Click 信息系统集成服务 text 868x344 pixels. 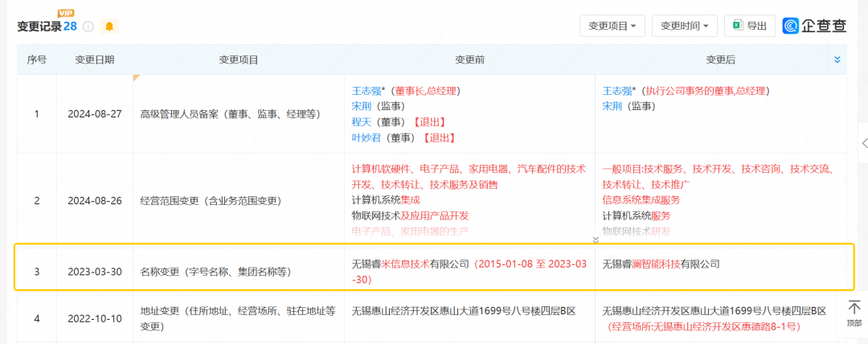(x=641, y=200)
